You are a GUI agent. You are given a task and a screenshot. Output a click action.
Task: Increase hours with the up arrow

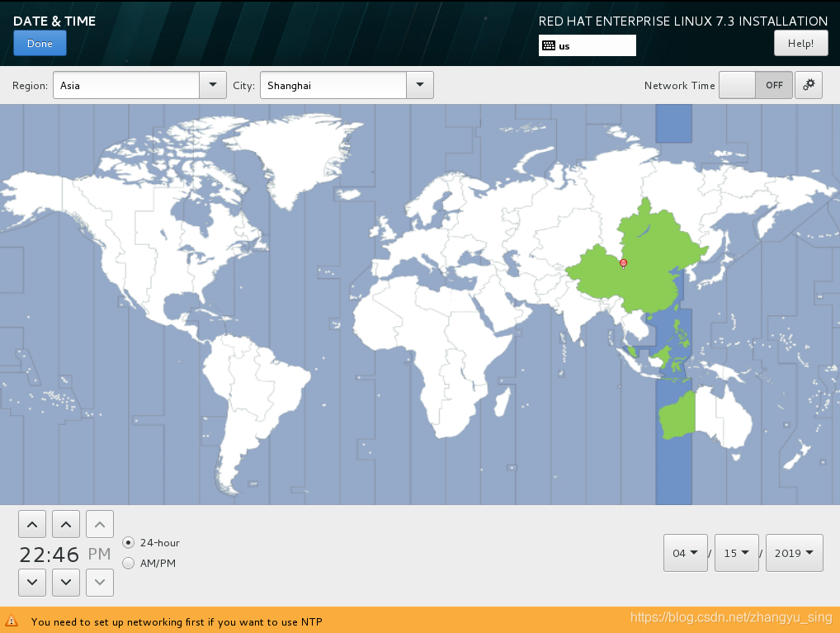pos(32,524)
